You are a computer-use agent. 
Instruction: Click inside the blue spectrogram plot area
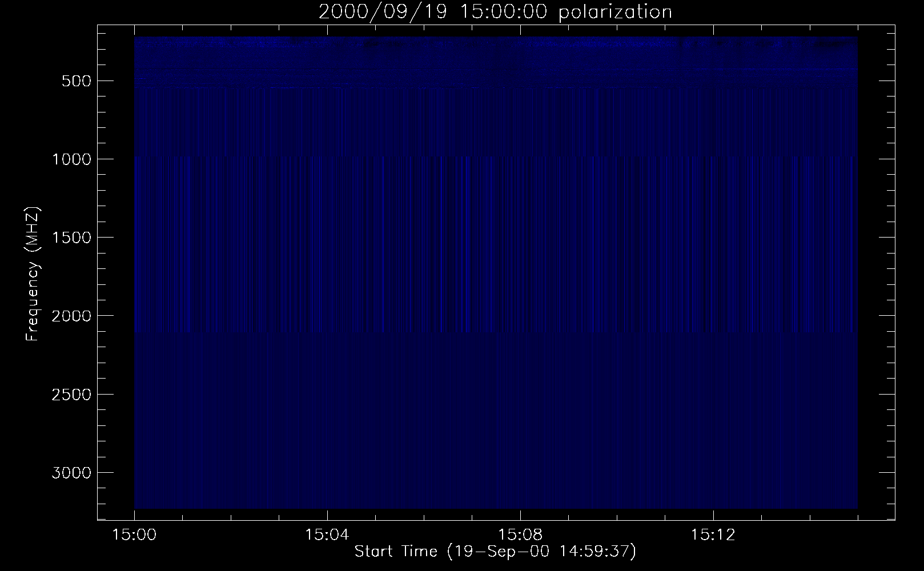pos(496,273)
